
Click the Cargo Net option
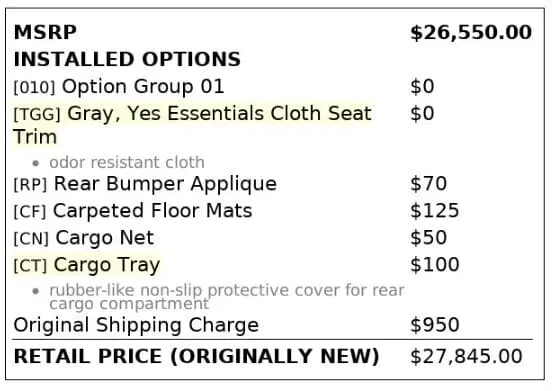click(105, 238)
